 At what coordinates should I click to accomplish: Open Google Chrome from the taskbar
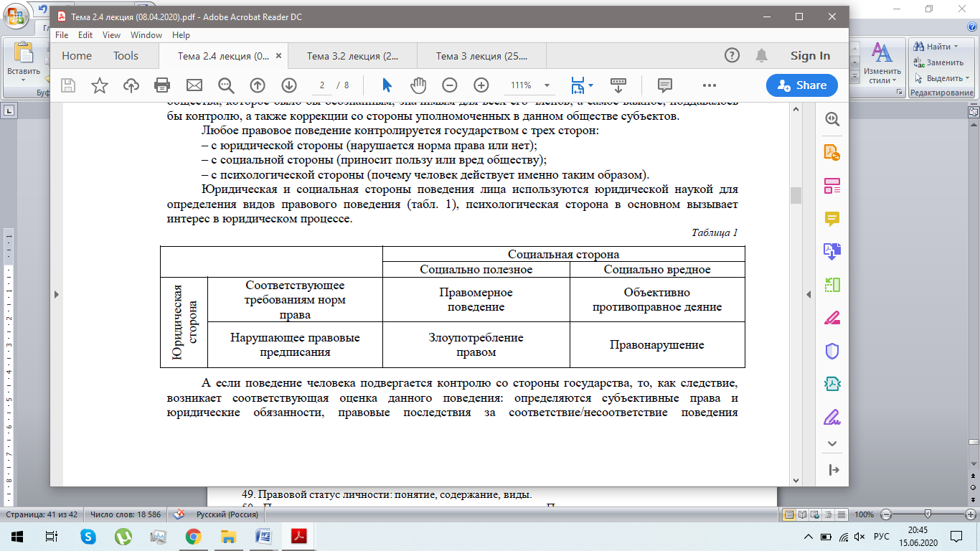(x=193, y=536)
